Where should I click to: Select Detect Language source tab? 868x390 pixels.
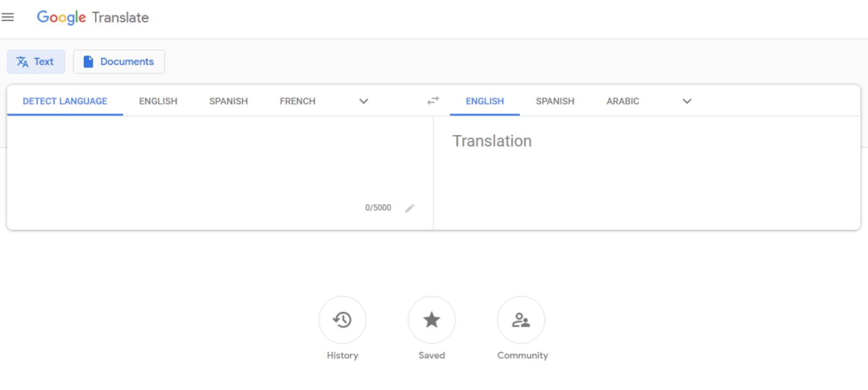65,101
